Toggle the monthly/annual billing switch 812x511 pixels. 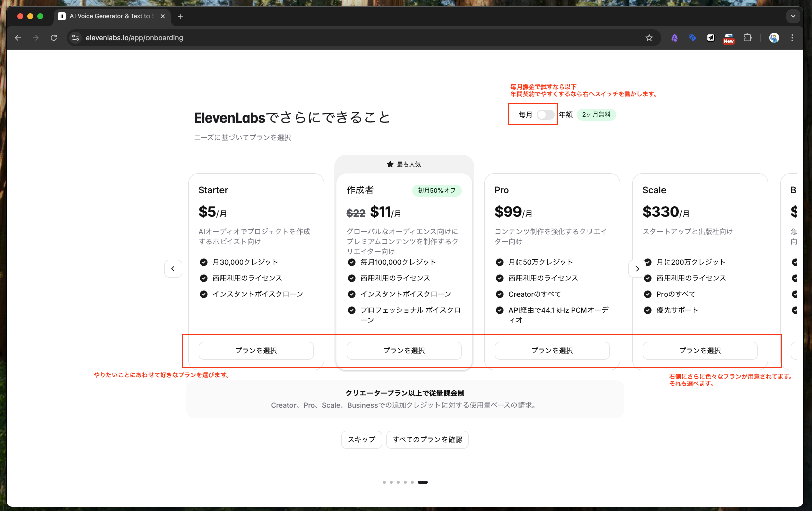(545, 115)
